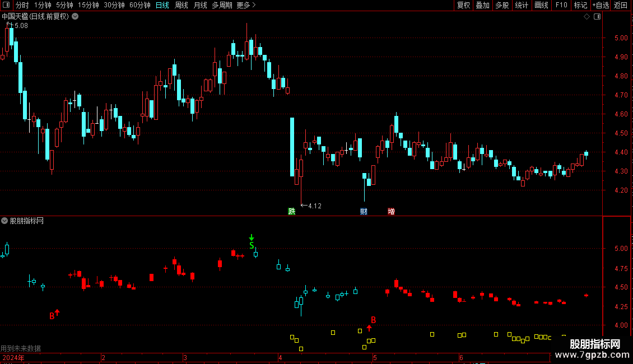The height and width of the screenshot is (364, 633).
Task: Click month 5 on the date axis
Action: click(375, 358)
